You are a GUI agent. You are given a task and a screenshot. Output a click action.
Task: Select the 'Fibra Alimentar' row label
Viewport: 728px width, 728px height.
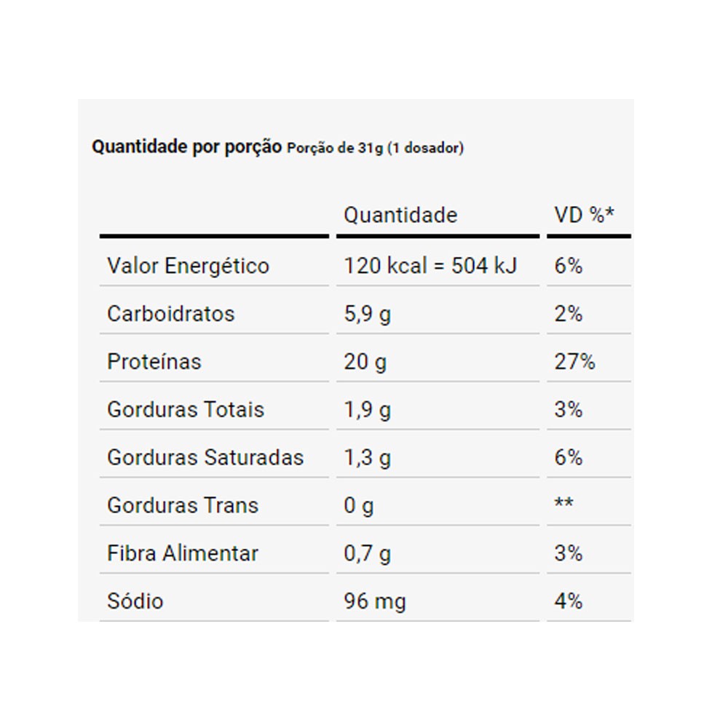click(183, 553)
